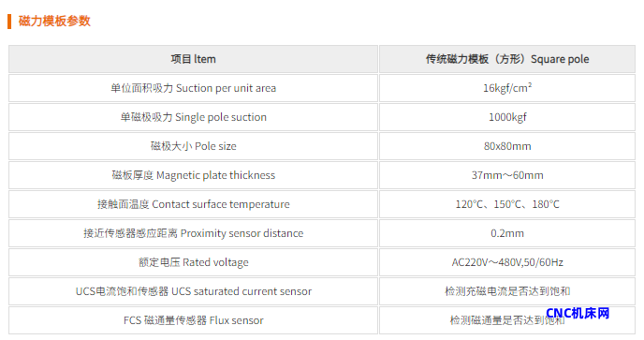The height and width of the screenshot is (340, 644).
Task: Select the Square pole column header
Action: [x=507, y=59]
